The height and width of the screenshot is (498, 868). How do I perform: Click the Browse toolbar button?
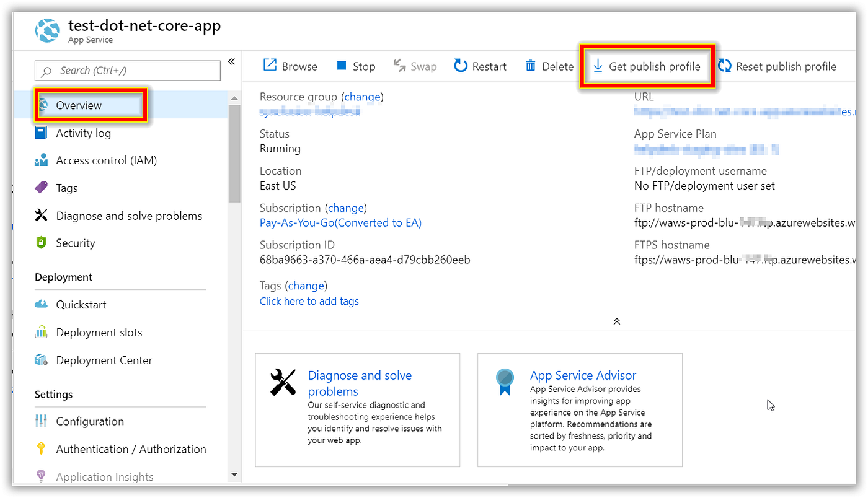(290, 66)
